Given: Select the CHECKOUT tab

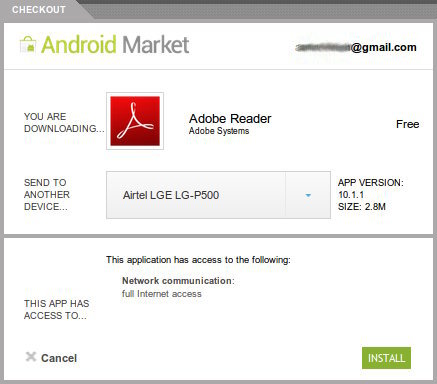Looking at the screenshot, I should (39, 9).
